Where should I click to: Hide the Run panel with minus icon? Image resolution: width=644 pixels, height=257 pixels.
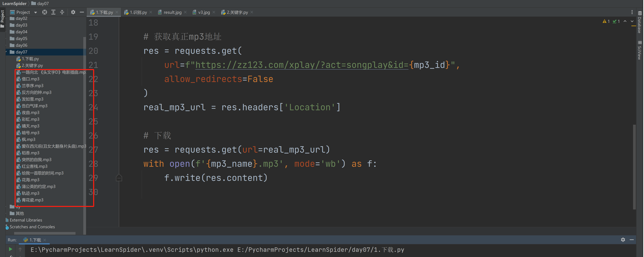coord(632,240)
